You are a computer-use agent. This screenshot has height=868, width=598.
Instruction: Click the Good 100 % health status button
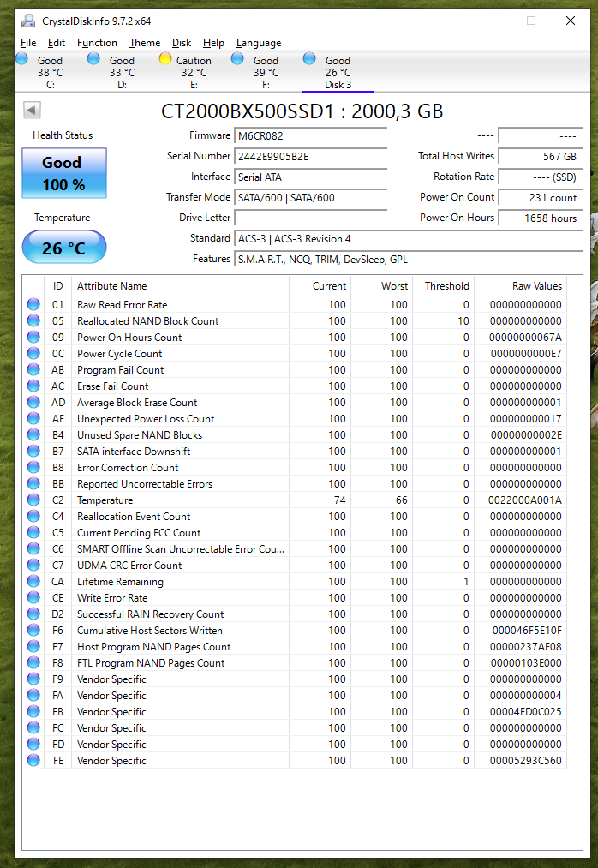pos(64,173)
